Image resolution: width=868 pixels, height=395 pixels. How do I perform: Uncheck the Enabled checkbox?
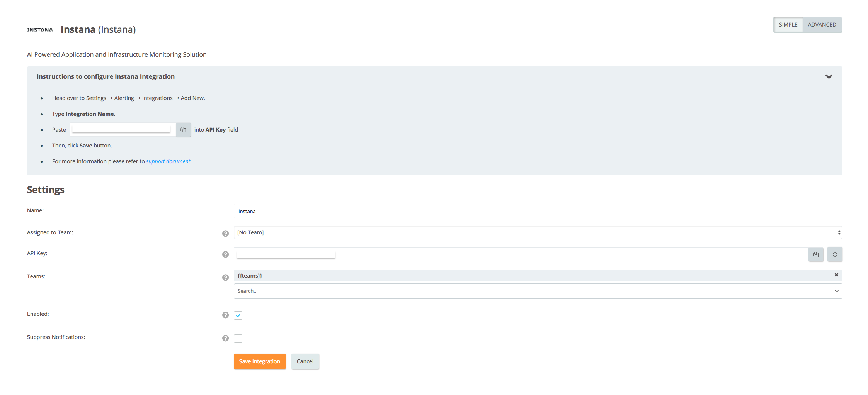pyautogui.click(x=238, y=315)
